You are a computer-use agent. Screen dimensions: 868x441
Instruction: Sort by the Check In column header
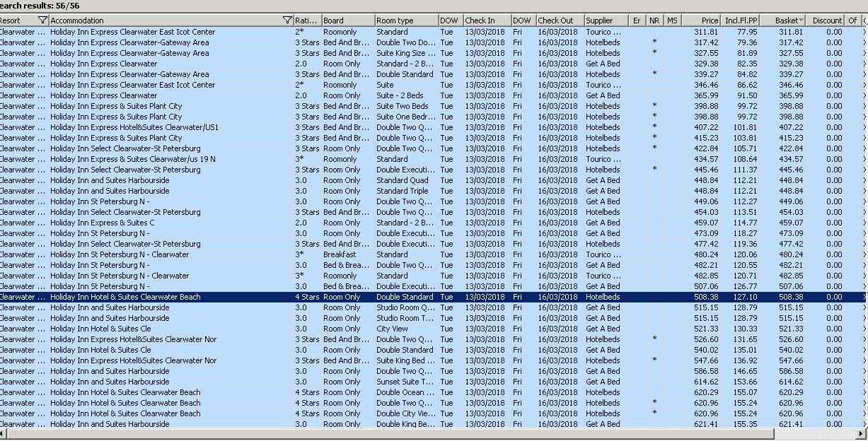(x=487, y=20)
